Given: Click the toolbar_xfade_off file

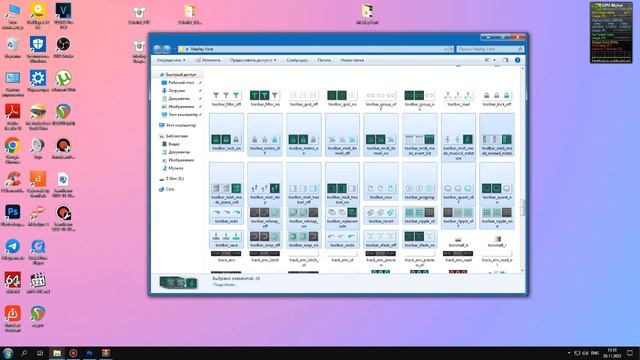Looking at the screenshot, I should point(381,240).
